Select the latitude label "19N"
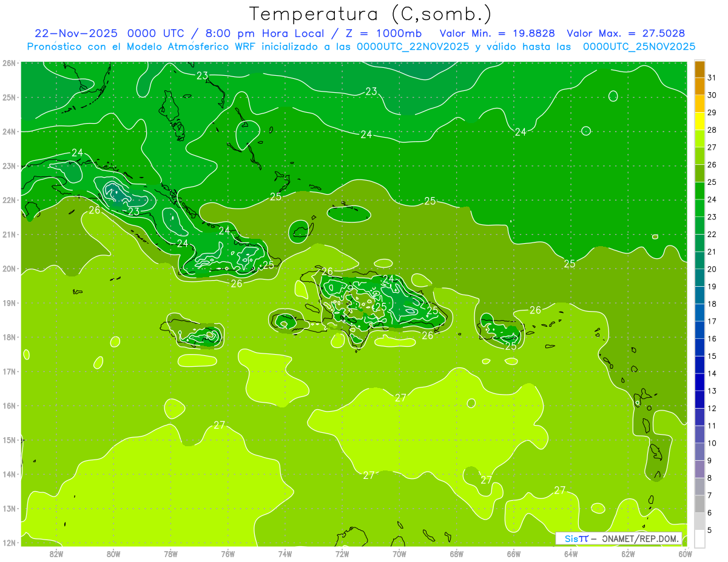 8,303
